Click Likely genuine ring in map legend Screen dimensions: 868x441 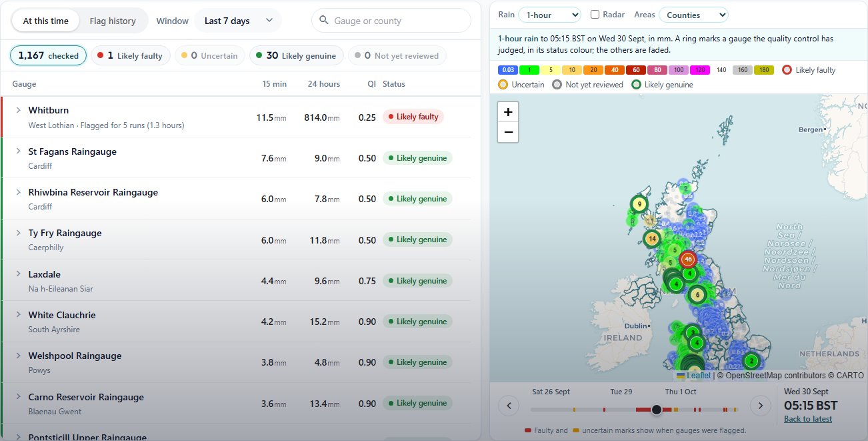(637, 85)
